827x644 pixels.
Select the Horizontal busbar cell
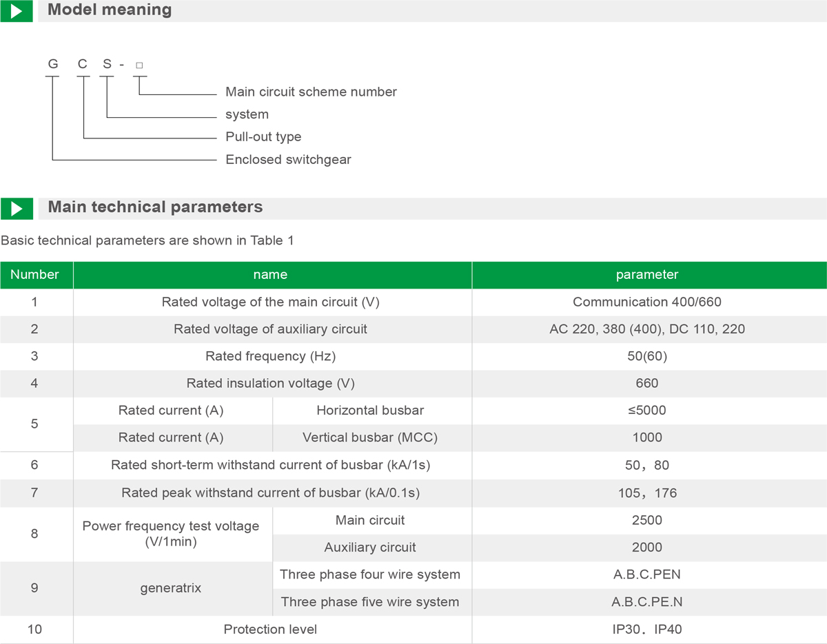(x=370, y=411)
